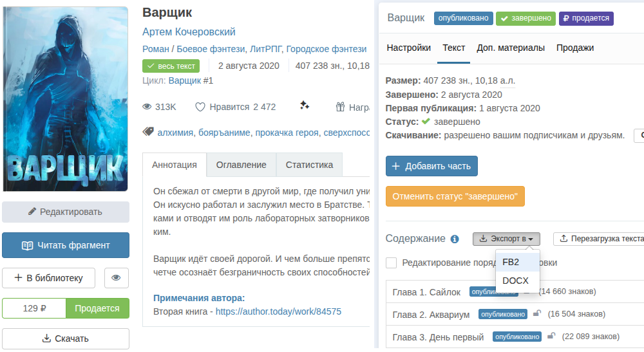The height and width of the screenshot is (352, 644).
Task: Click the lock icon for Глава 2
Action: [x=537, y=314]
